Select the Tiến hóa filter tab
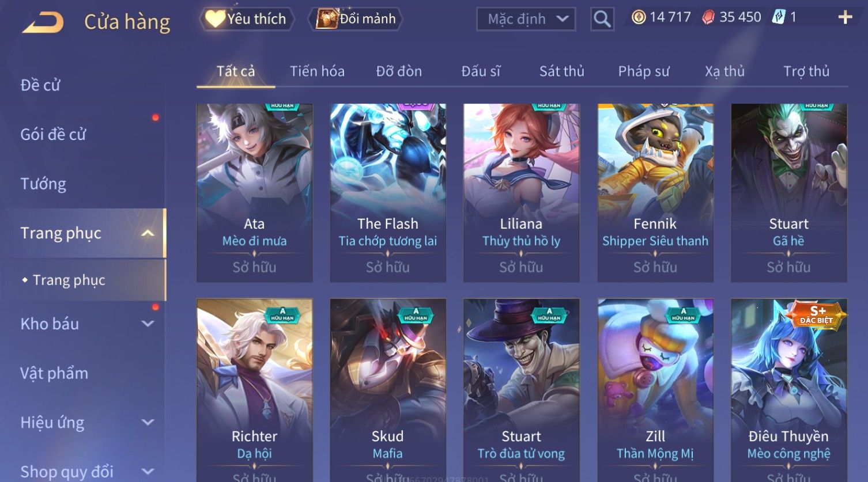 [x=317, y=71]
